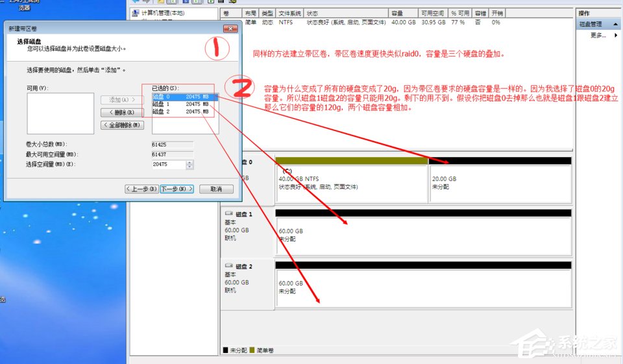623x364 pixels.
Task: Click the 选择磁盘 wizard heading
Action: click(x=29, y=42)
